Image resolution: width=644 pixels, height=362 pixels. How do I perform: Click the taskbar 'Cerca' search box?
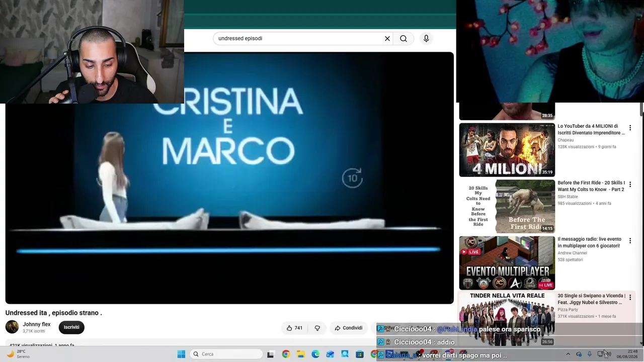[x=226, y=354]
